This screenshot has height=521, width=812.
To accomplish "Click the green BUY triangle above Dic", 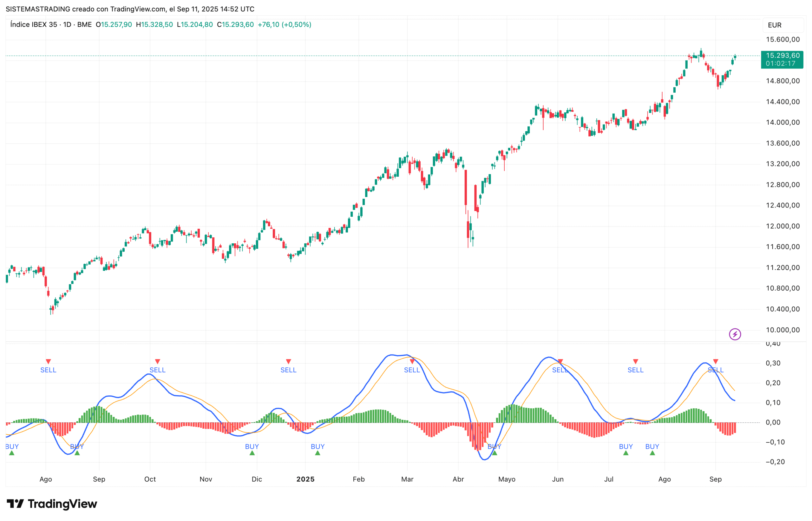I will (252, 453).
